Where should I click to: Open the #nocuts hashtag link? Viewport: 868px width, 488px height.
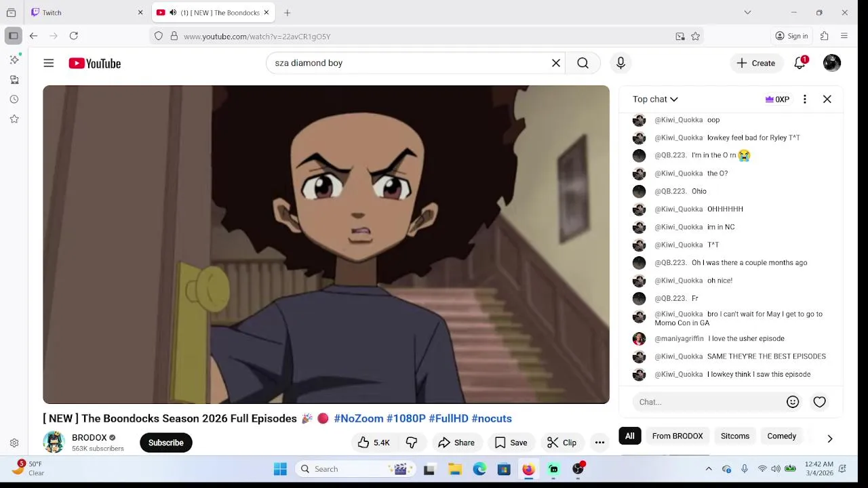(492, 418)
